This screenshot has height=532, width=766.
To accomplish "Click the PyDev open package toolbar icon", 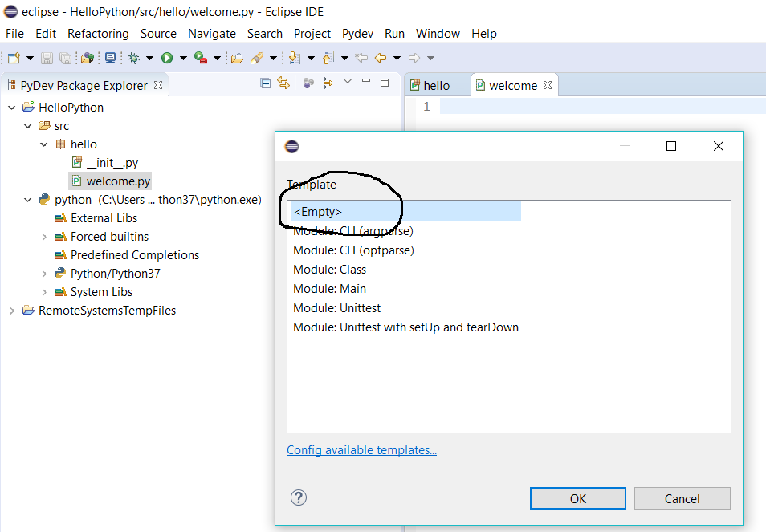I will [88, 58].
